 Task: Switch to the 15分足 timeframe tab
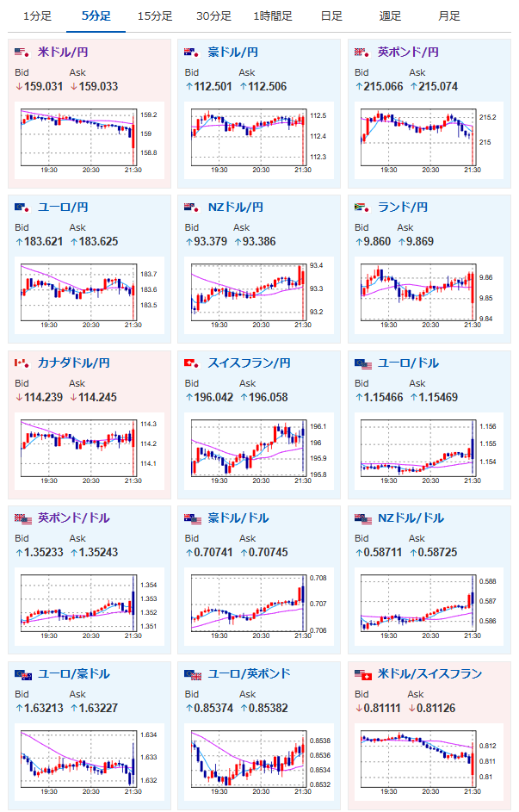click(x=155, y=16)
